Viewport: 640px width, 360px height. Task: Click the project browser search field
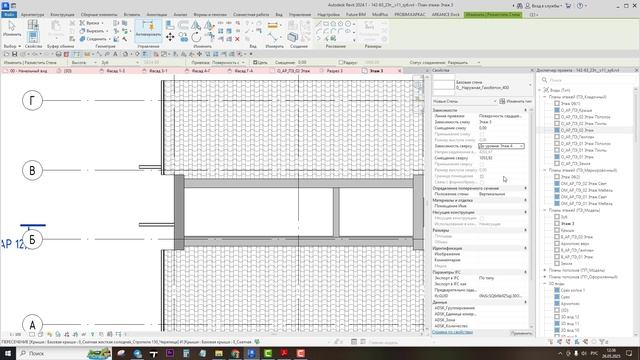coord(588,80)
